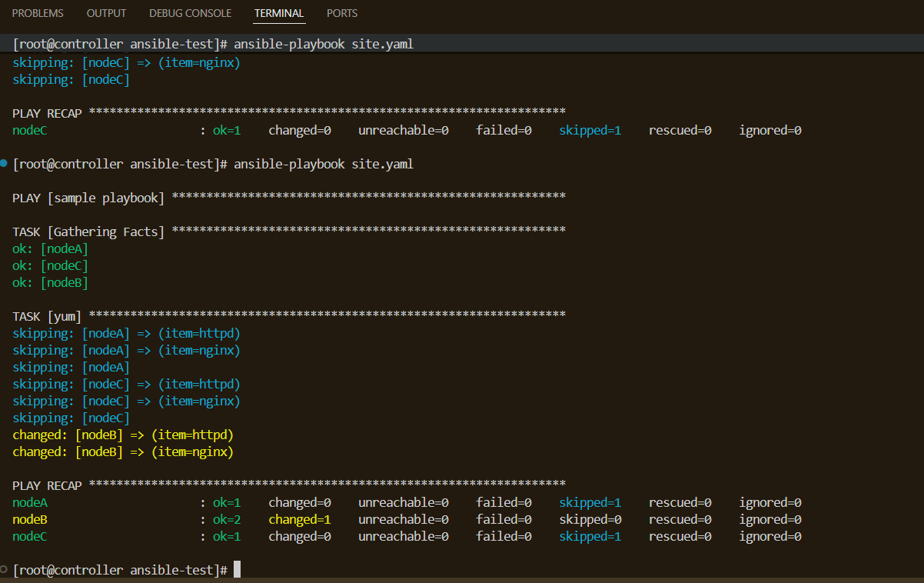
Task: Select the nodeB row in the PLAY RECAP
Action: (30, 519)
